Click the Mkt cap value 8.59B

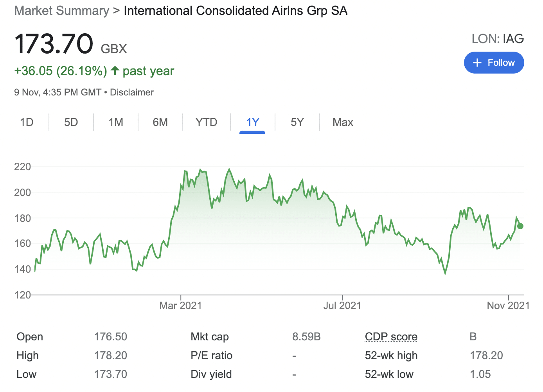coord(306,337)
